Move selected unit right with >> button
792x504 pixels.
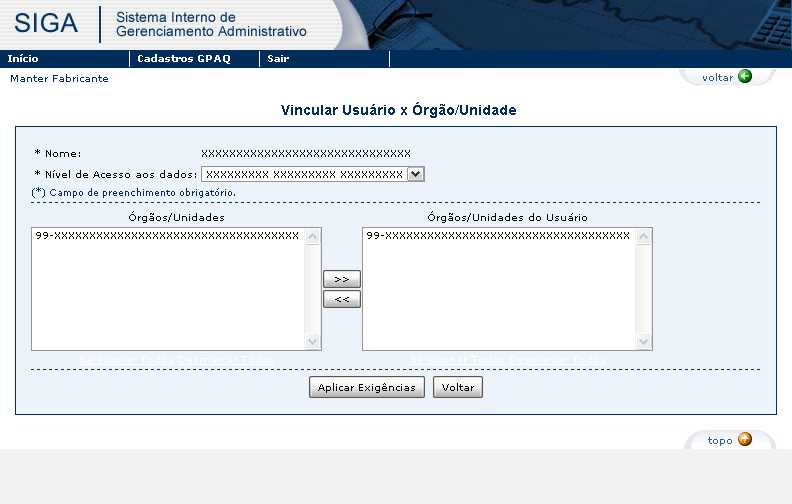[x=342, y=279]
